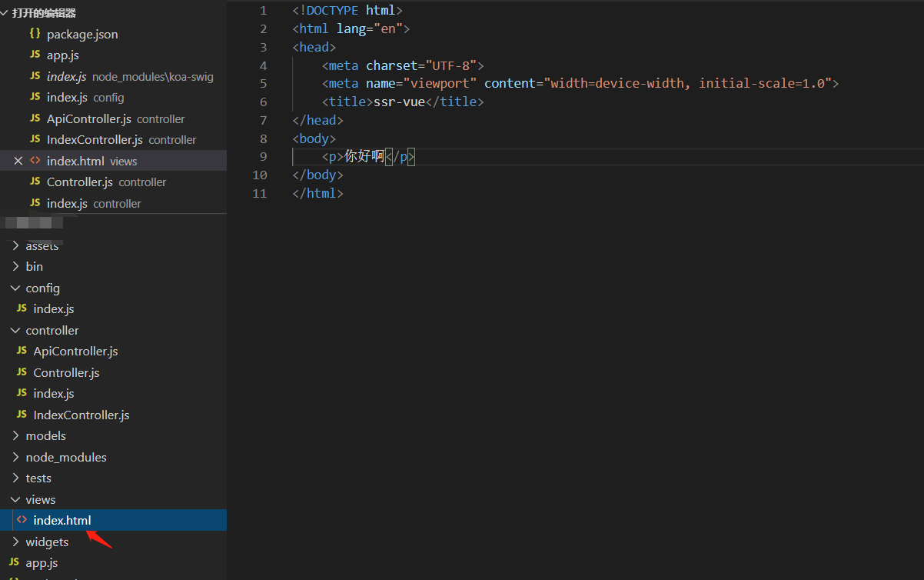The image size is (924, 580).
Task: Click the HTML file icon under the views folder
Action: tap(22, 520)
